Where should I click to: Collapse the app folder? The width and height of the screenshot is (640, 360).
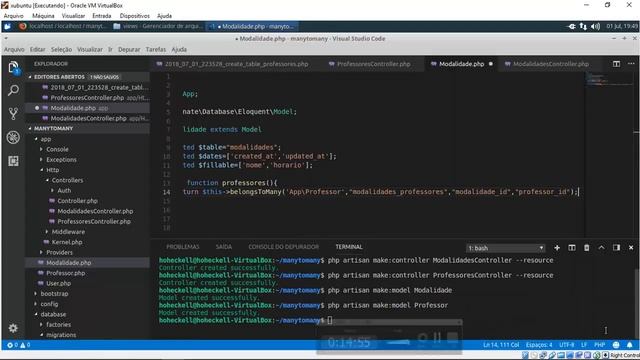46,139
